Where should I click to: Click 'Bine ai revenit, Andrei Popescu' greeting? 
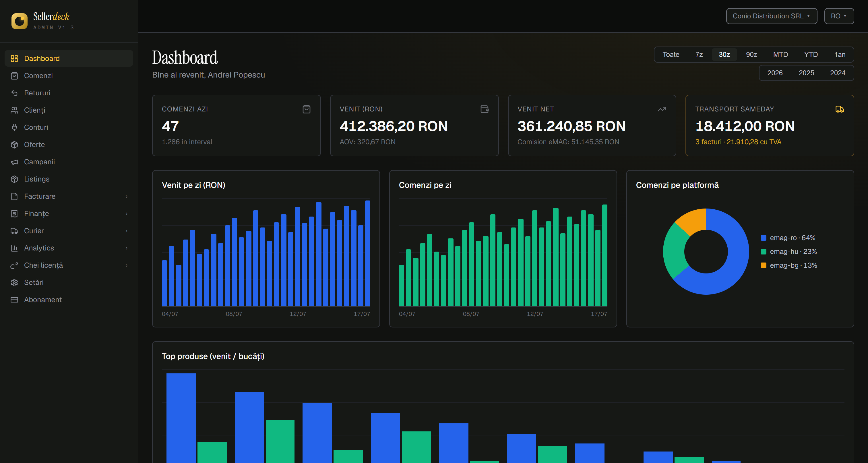click(x=209, y=75)
